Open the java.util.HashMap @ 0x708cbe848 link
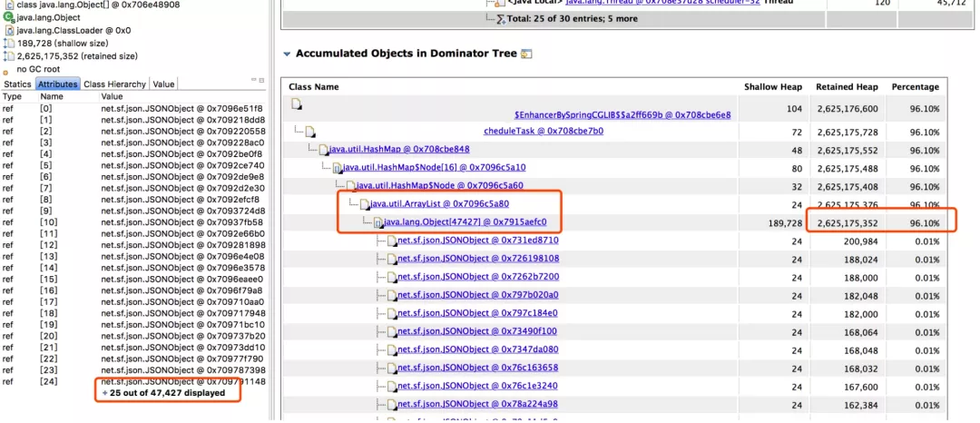Viewport: 980px width, 423px height. coord(399,150)
